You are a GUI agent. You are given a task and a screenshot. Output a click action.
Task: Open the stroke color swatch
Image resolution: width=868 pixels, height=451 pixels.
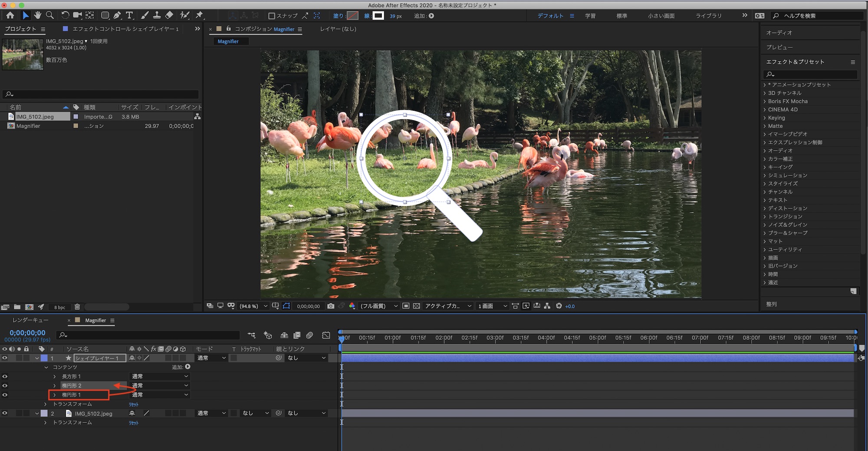pos(378,16)
